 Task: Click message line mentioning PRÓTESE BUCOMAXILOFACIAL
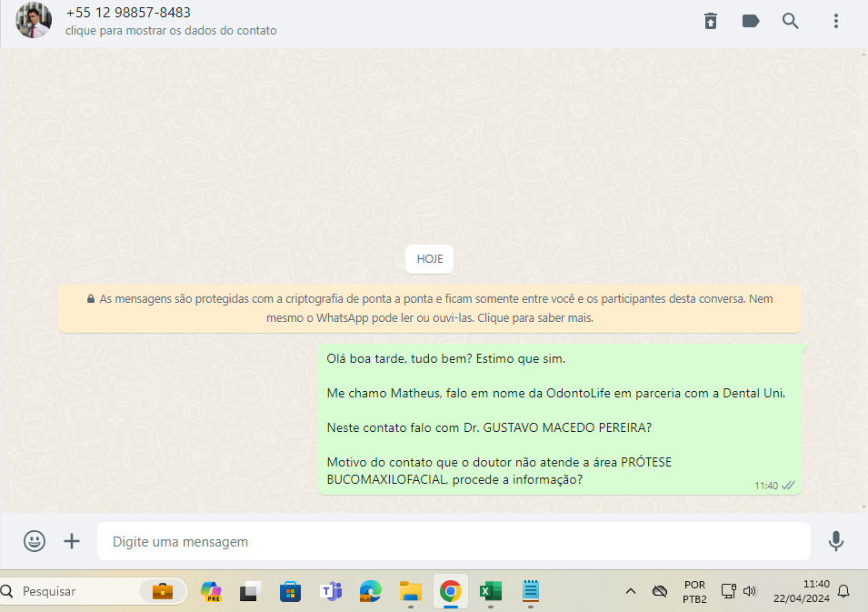click(499, 471)
